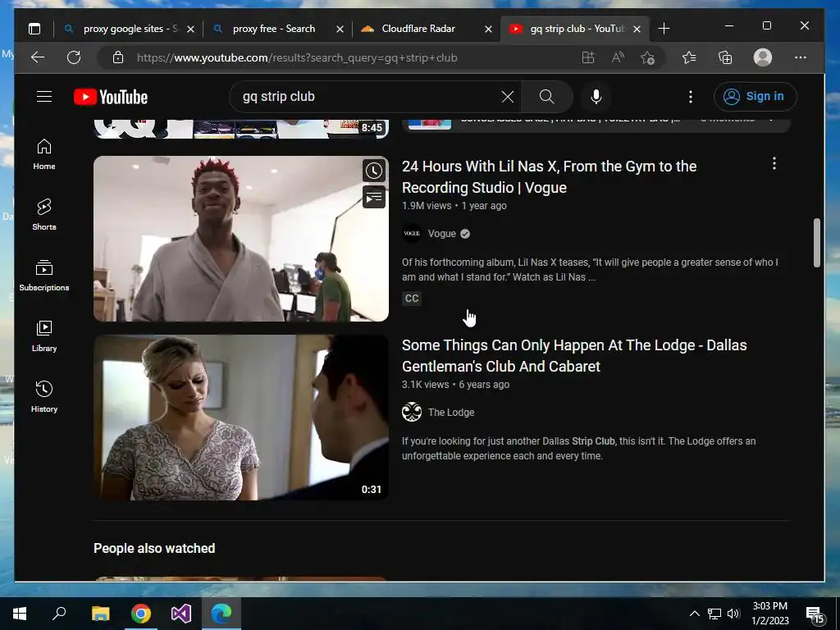The height and width of the screenshot is (630, 840).
Task: Open network status tray icon
Action: (x=714, y=614)
